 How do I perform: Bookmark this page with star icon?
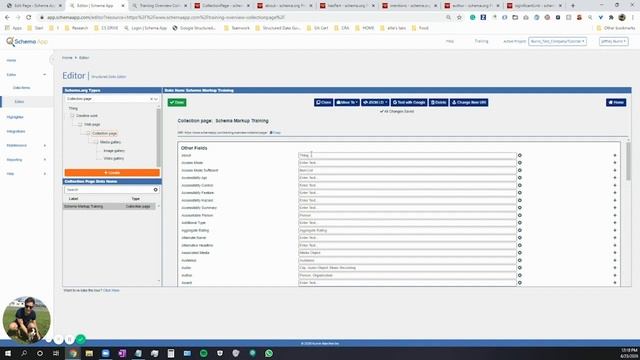tap(459, 18)
